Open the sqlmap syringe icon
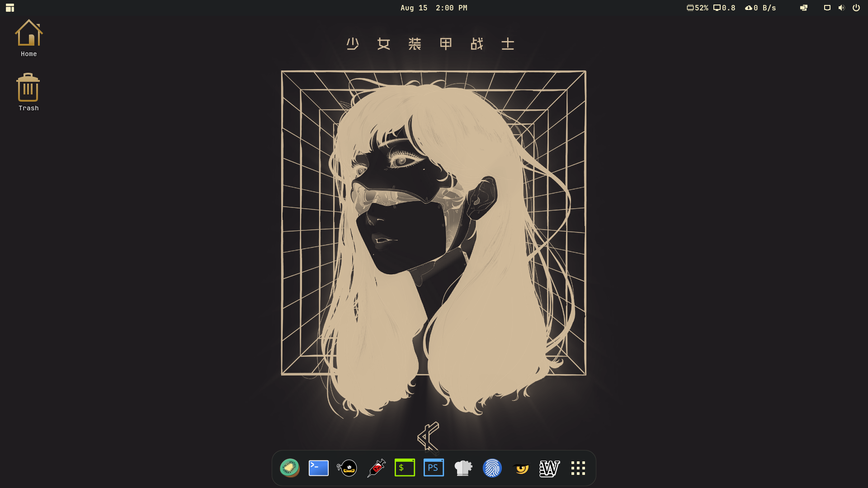Screen dimensions: 868x488 pyautogui.click(x=376, y=468)
